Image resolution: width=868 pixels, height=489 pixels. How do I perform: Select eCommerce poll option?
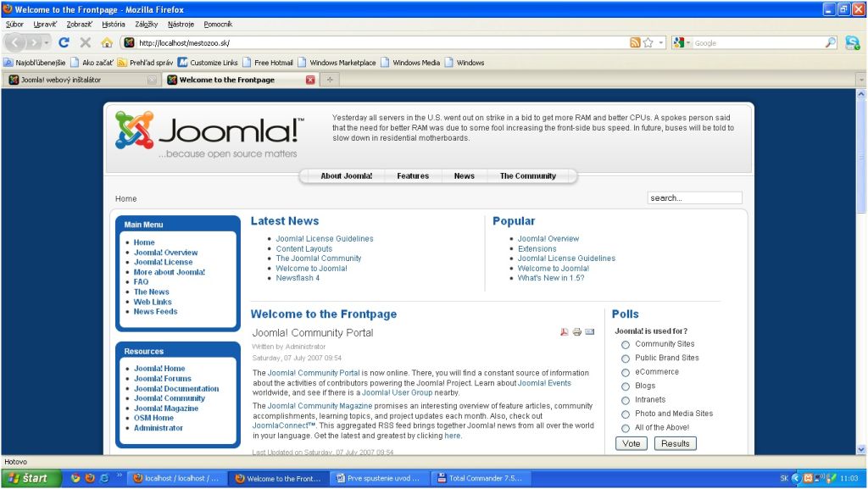626,372
